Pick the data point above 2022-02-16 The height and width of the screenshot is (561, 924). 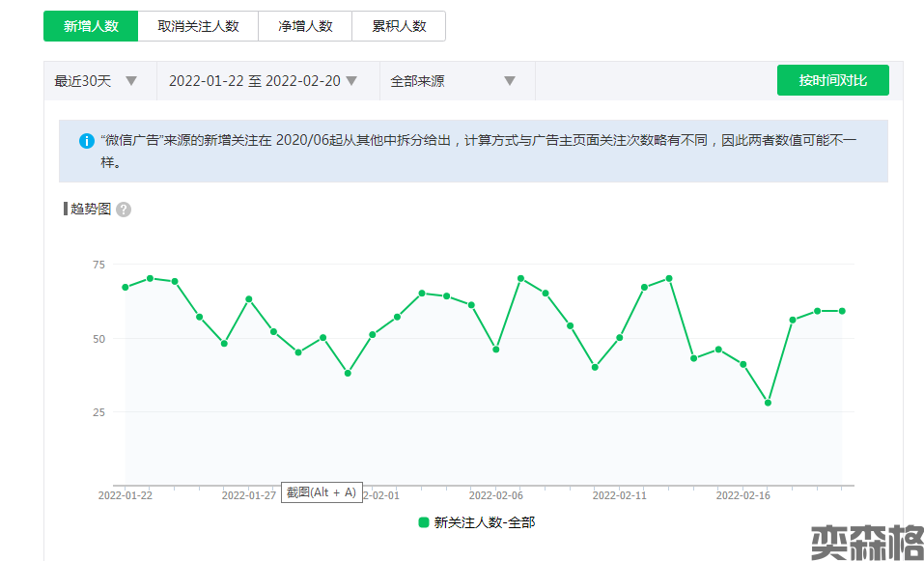click(x=743, y=364)
